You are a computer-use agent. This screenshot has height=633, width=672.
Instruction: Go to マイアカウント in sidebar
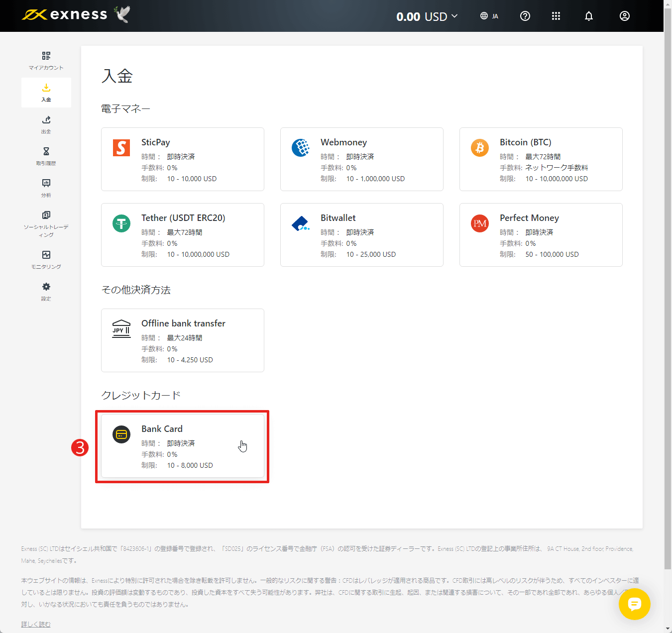click(46, 61)
